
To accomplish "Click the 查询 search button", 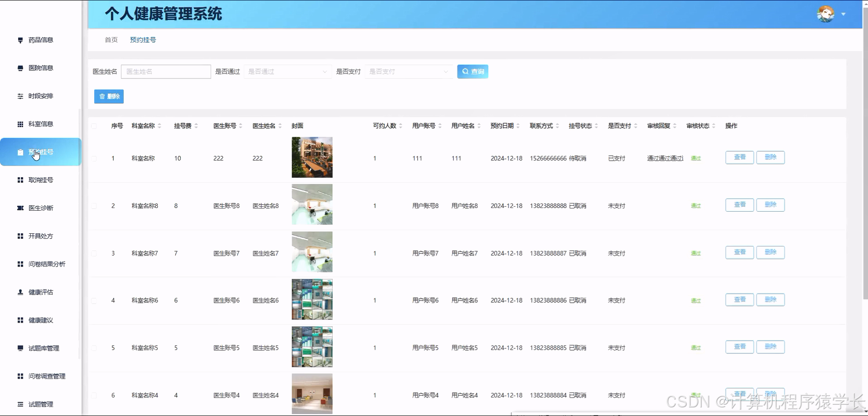I will [473, 71].
